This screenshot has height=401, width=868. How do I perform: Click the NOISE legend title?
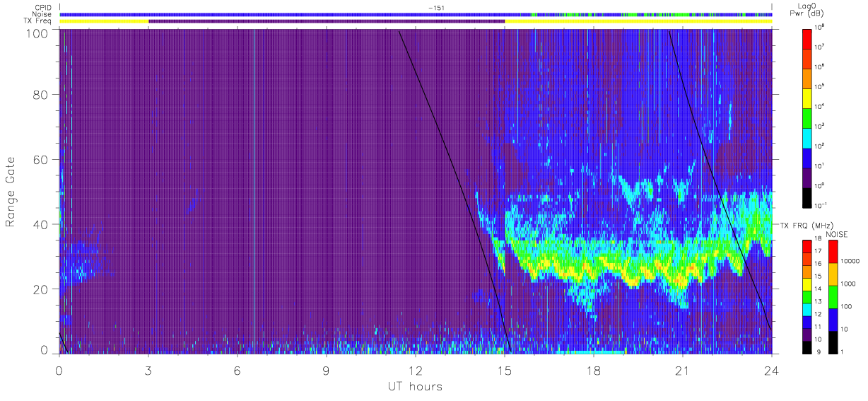tap(837, 233)
